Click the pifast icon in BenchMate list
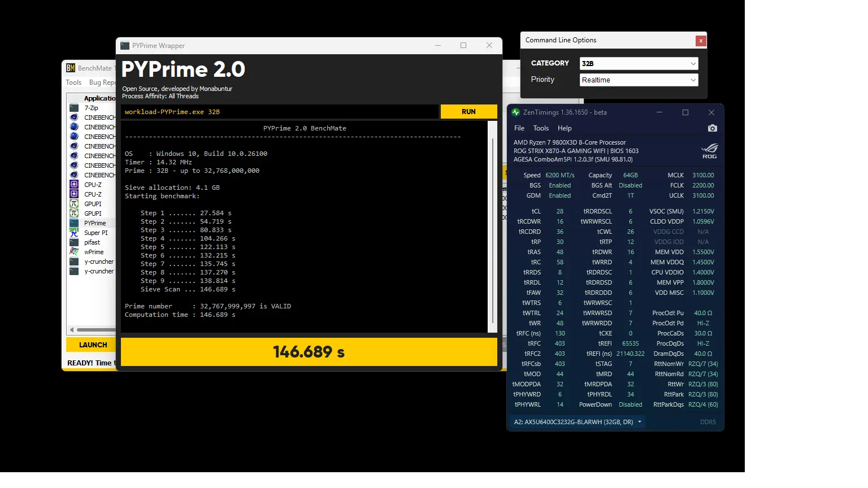Screen dimensions: 868x488 (x=73, y=242)
